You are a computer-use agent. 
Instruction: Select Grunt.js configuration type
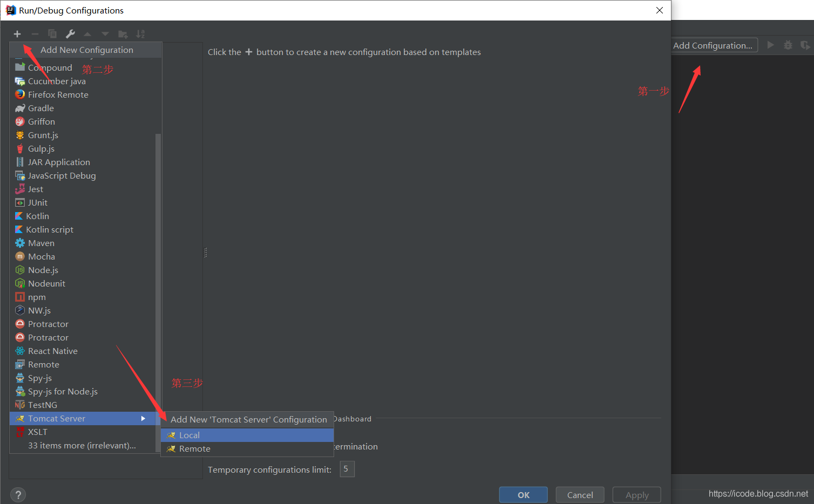[x=82, y=135]
